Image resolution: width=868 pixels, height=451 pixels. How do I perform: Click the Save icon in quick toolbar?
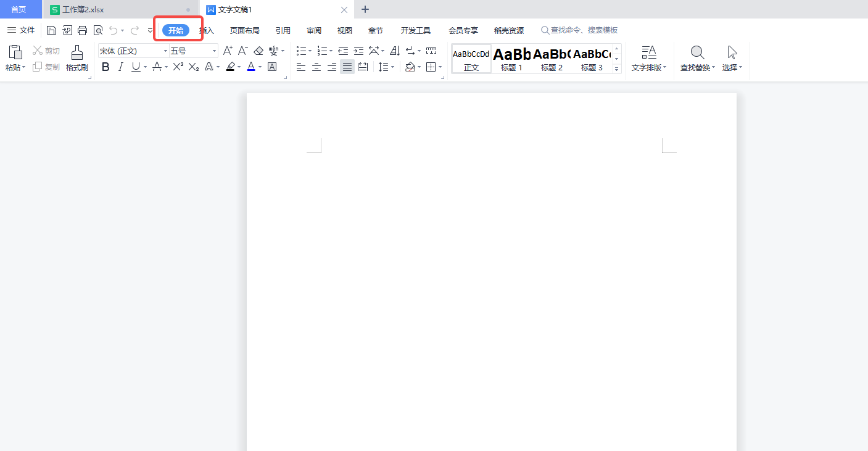pyautogui.click(x=52, y=30)
